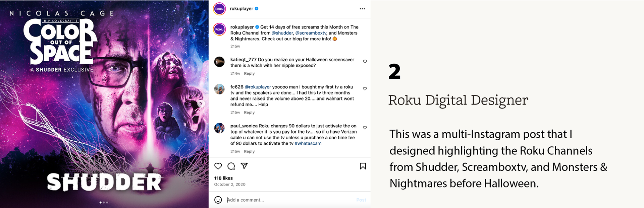
Task: Go to next carousel image arrow
Action: pos(201,104)
